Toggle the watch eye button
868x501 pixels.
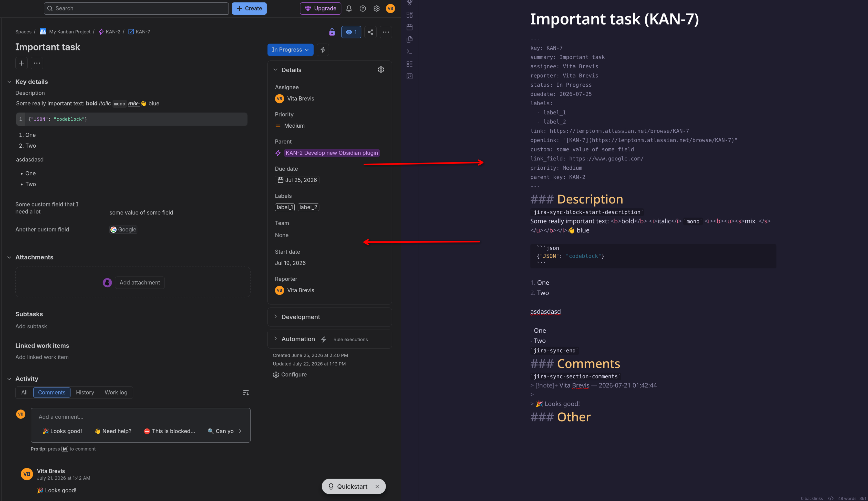[x=351, y=32]
